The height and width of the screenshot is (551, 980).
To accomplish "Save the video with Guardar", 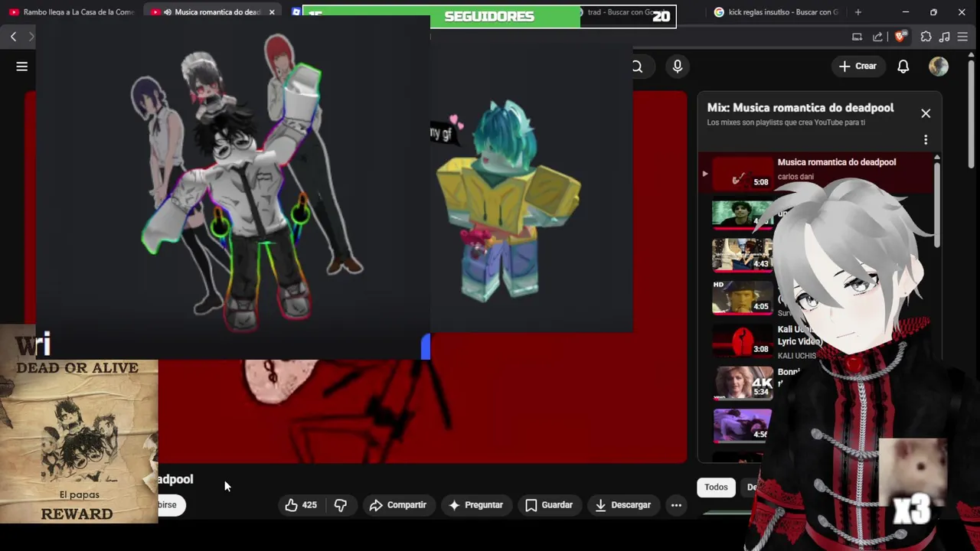I will [549, 505].
